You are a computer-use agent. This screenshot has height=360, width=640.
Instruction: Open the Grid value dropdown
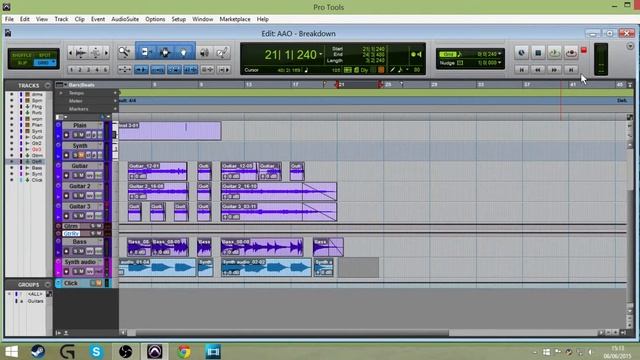click(500, 54)
